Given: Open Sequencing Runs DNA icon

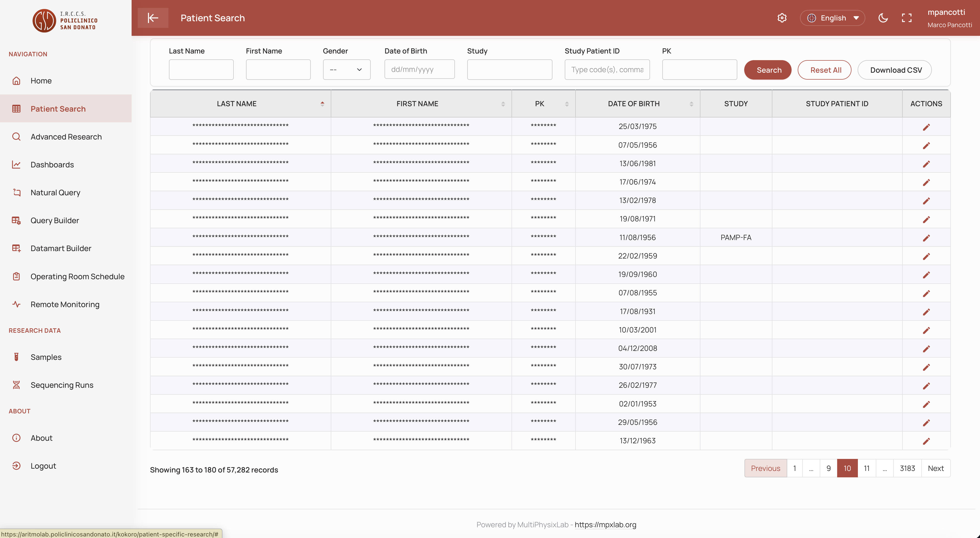Looking at the screenshot, I should [x=16, y=385].
